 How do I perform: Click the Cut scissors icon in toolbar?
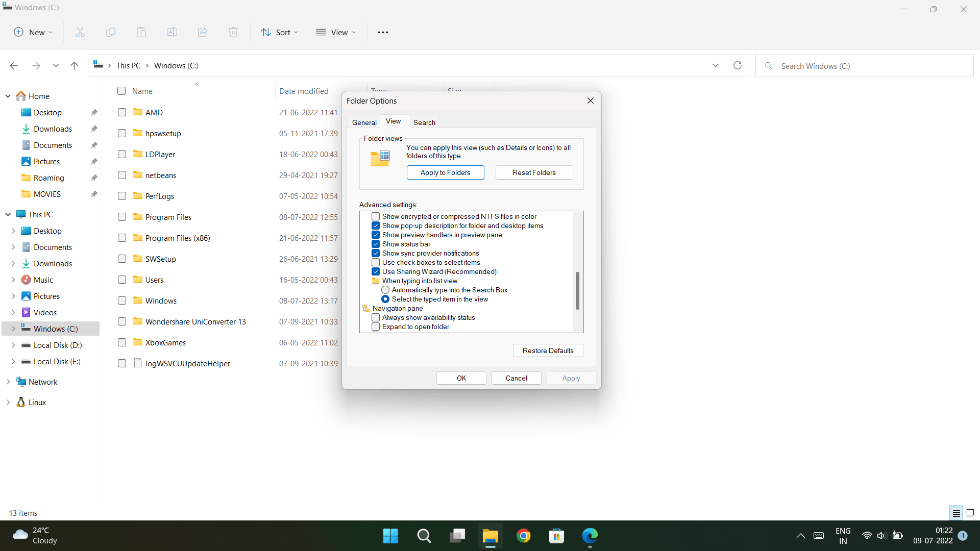click(80, 32)
